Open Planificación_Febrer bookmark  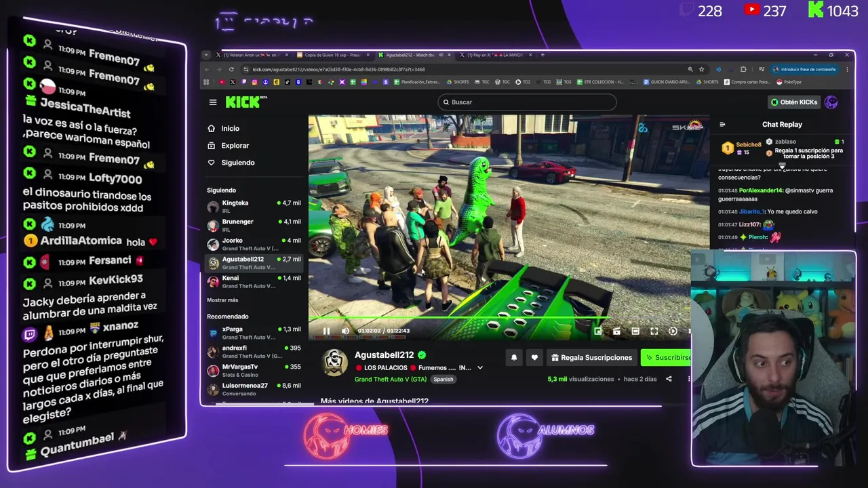click(x=416, y=82)
